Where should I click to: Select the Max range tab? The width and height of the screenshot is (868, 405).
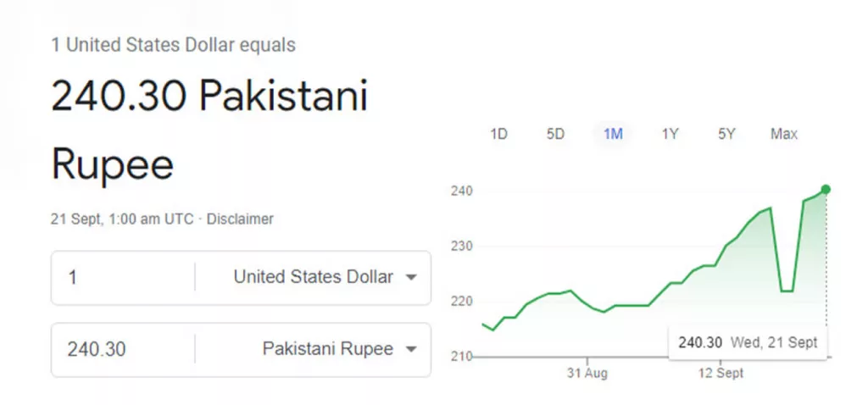tap(784, 134)
